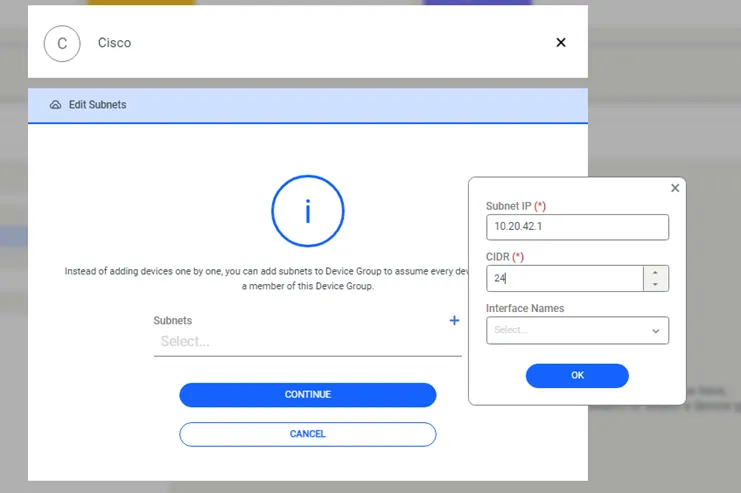Expand Interface Names using the chevron arrow
The image size is (741, 493).
pyautogui.click(x=655, y=331)
